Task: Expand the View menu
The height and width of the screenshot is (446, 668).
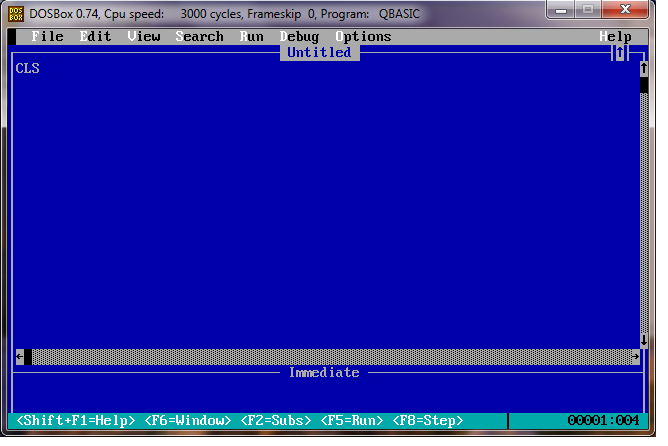Action: coord(144,37)
